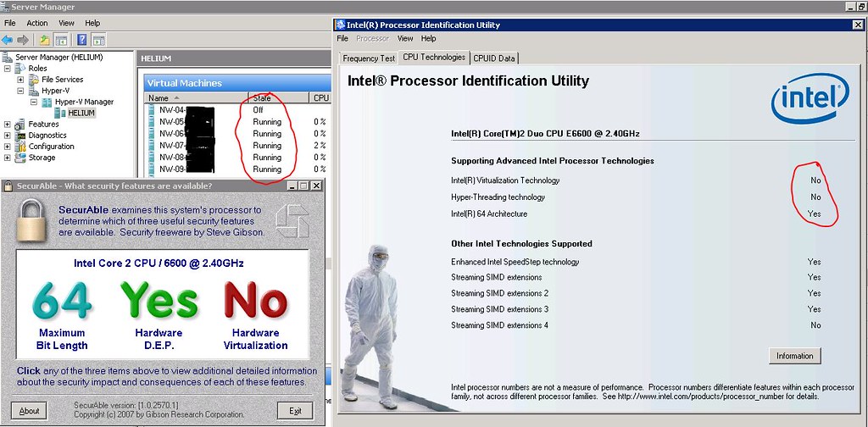Click the Configuration node icon
Image resolution: width=868 pixels, height=427 pixels.
(x=20, y=146)
